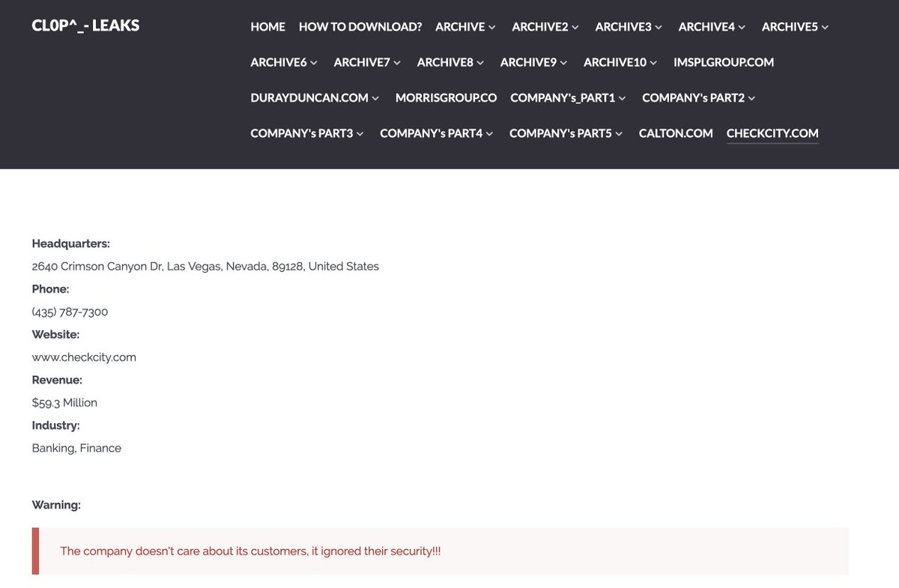This screenshot has width=899, height=588.
Task: Select the 'Industry:' label
Action: click(55, 425)
